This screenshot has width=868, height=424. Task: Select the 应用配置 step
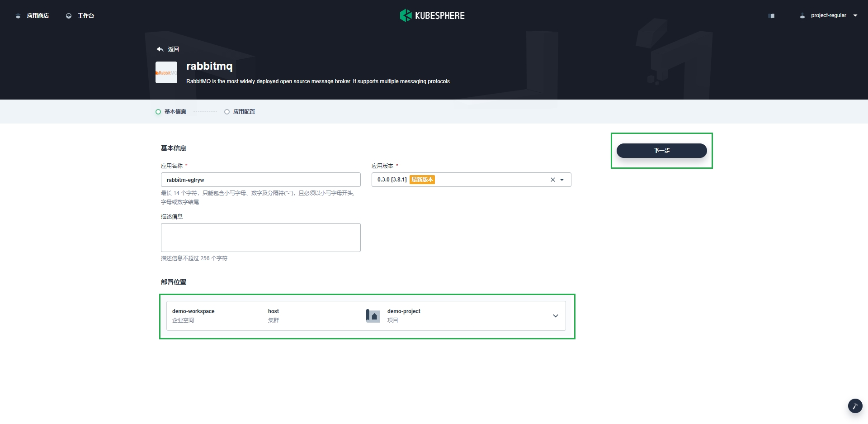(x=240, y=112)
